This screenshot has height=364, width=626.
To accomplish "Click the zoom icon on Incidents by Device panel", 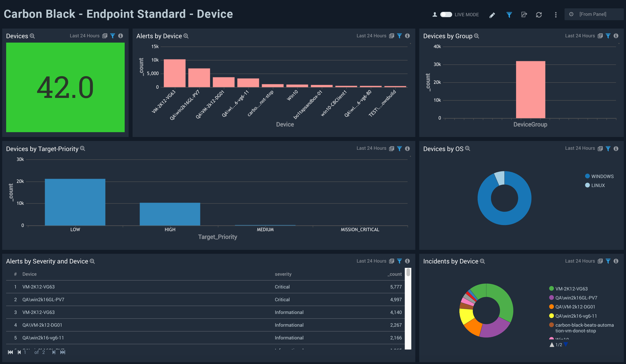I will point(483,262).
